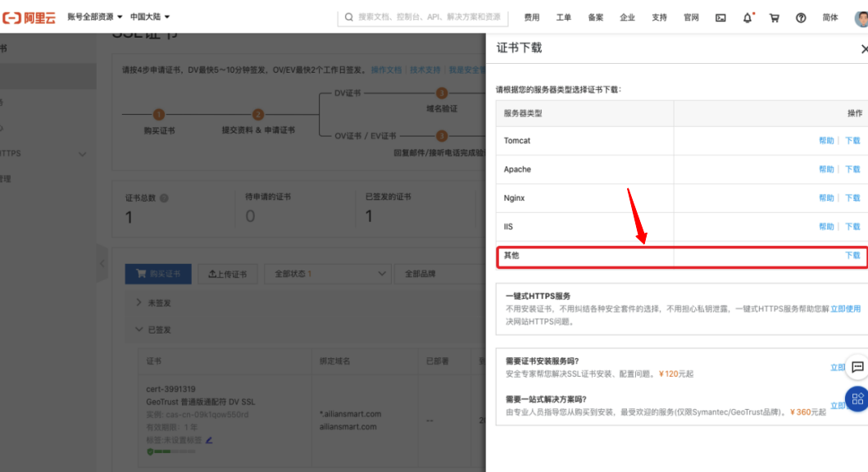Screen dimensions: 868x472
Task: Open the Cloud Shell terminal icon
Action: 720,18
